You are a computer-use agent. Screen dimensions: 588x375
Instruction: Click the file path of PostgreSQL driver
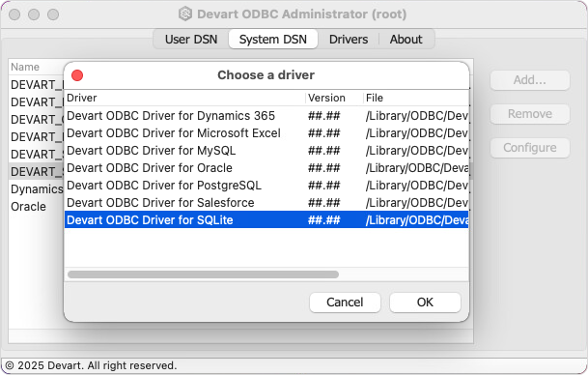coord(417,185)
